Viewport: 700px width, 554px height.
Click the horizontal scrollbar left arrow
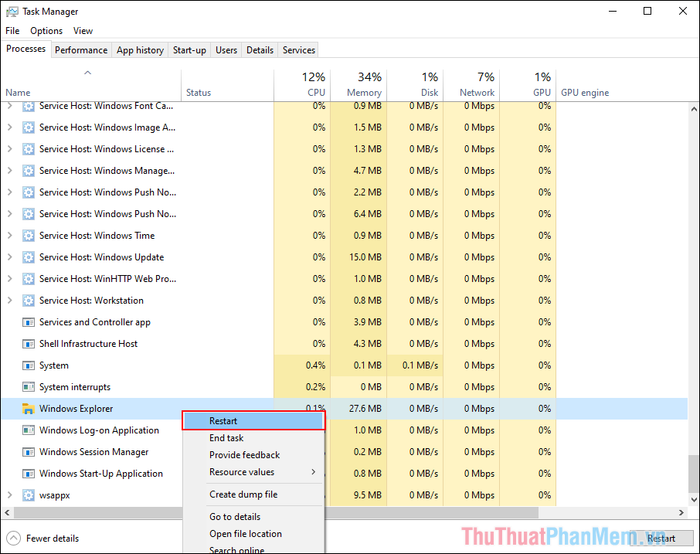[x=7, y=512]
